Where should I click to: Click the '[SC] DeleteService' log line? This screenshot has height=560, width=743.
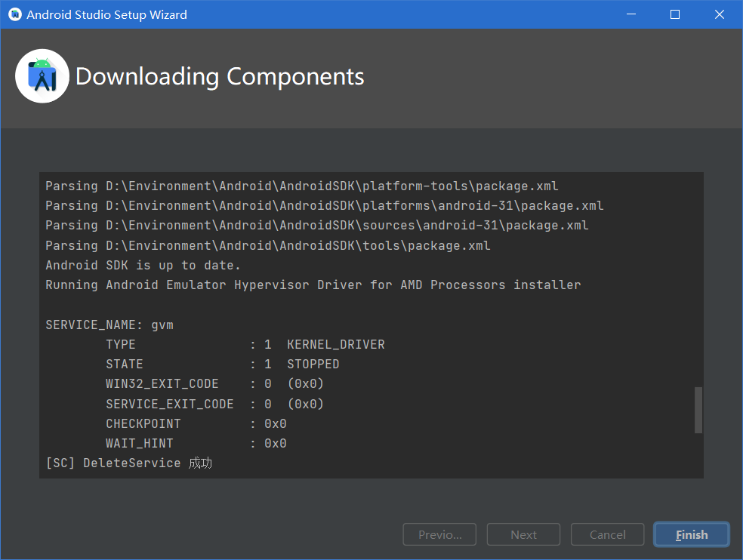(x=128, y=463)
